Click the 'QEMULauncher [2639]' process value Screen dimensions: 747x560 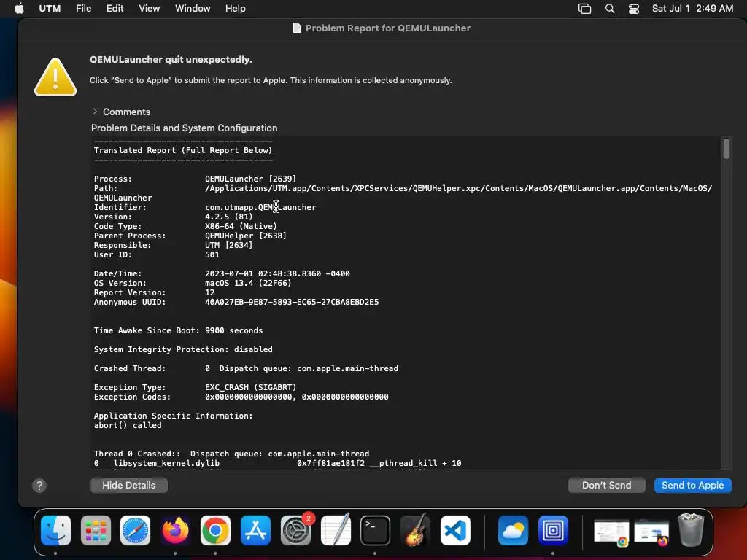click(x=251, y=179)
